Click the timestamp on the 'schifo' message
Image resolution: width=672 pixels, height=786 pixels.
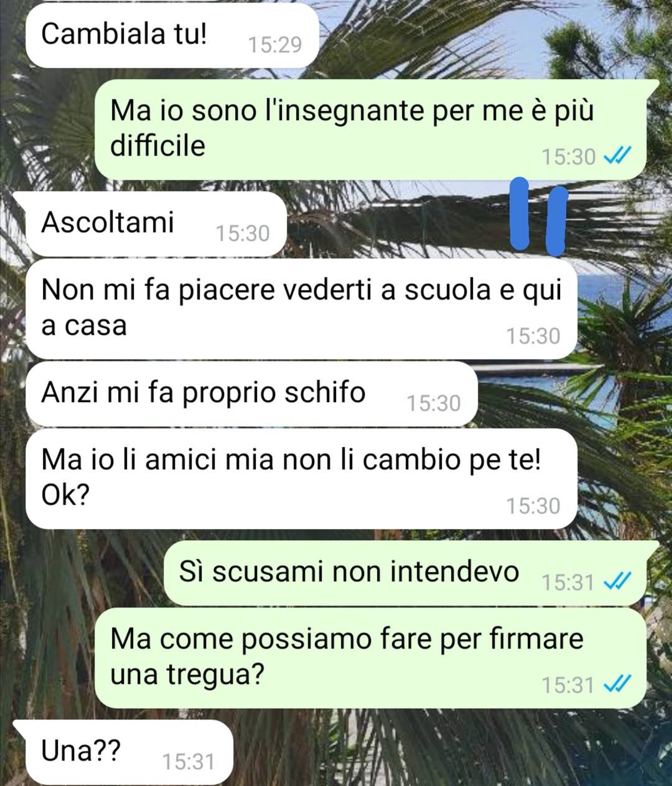pyautogui.click(x=434, y=404)
